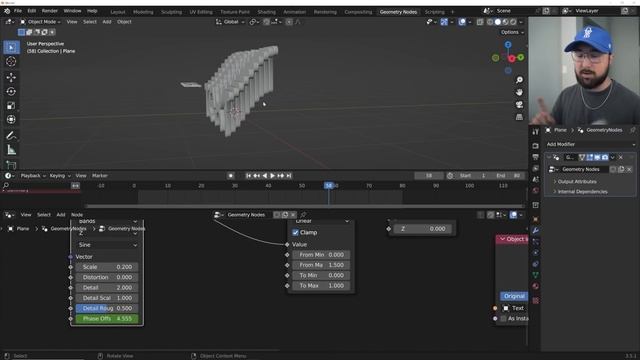Image resolution: width=640 pixels, height=360 pixels.
Task: Activate the Scale tool
Action: [11, 106]
